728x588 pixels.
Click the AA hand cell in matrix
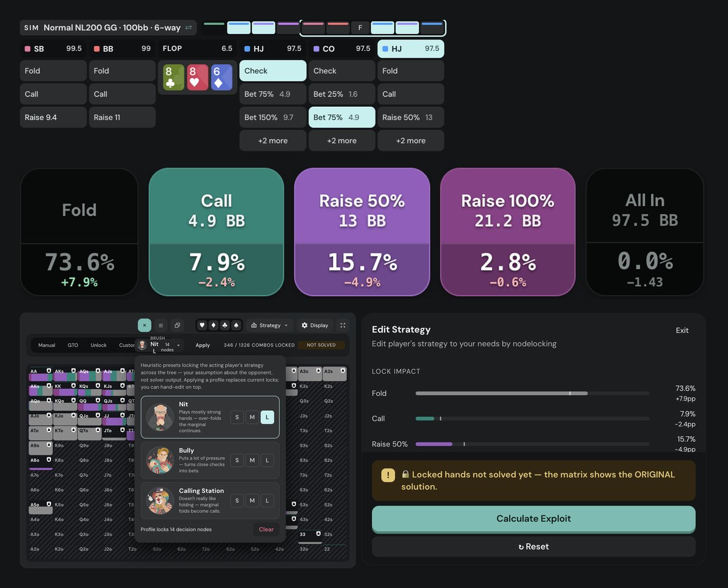coord(40,374)
